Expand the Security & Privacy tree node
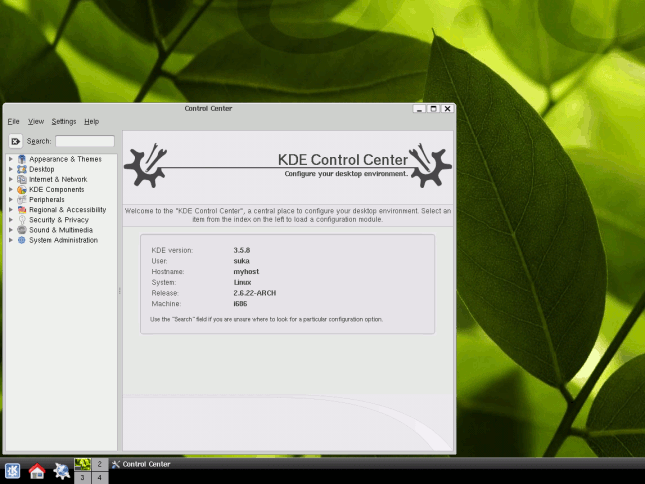The height and width of the screenshot is (484, 645). pyautogui.click(x=11, y=220)
